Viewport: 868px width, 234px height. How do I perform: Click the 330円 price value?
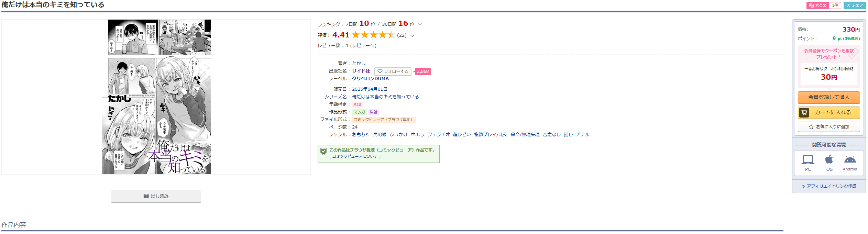pos(851,30)
